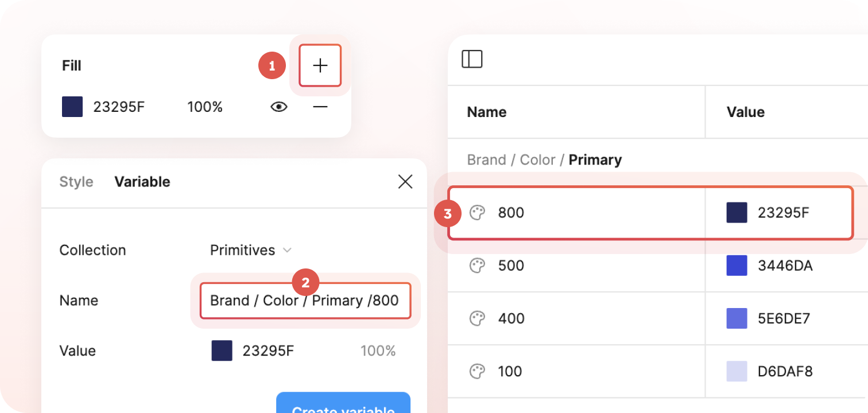The height and width of the screenshot is (413, 868).
Task: Switch to the Style tab
Action: (x=76, y=181)
